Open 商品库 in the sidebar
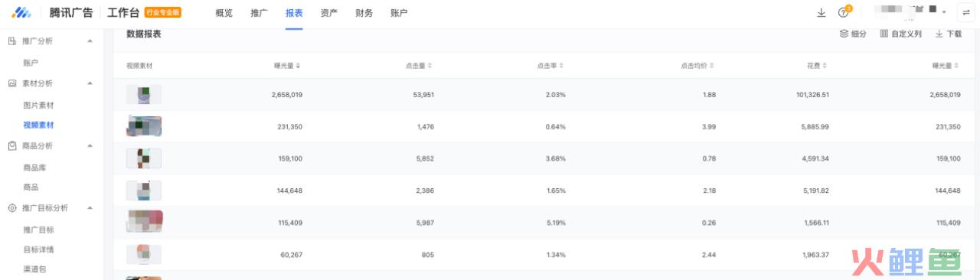 point(34,167)
